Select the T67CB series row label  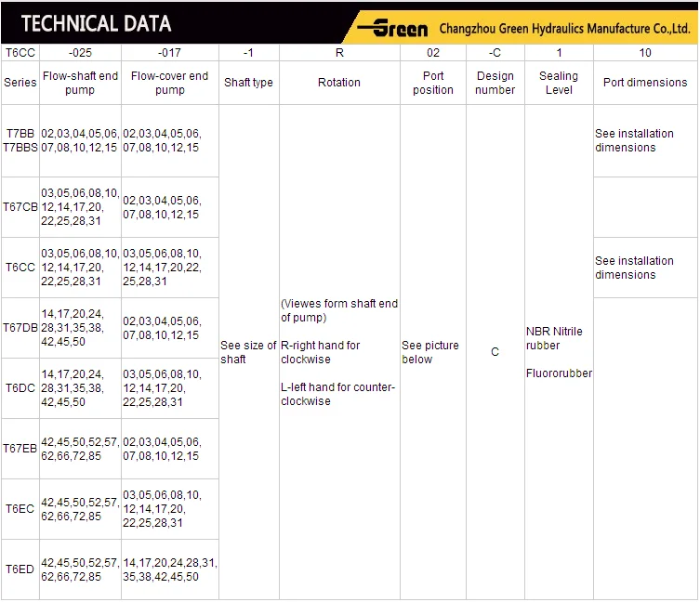20,207
